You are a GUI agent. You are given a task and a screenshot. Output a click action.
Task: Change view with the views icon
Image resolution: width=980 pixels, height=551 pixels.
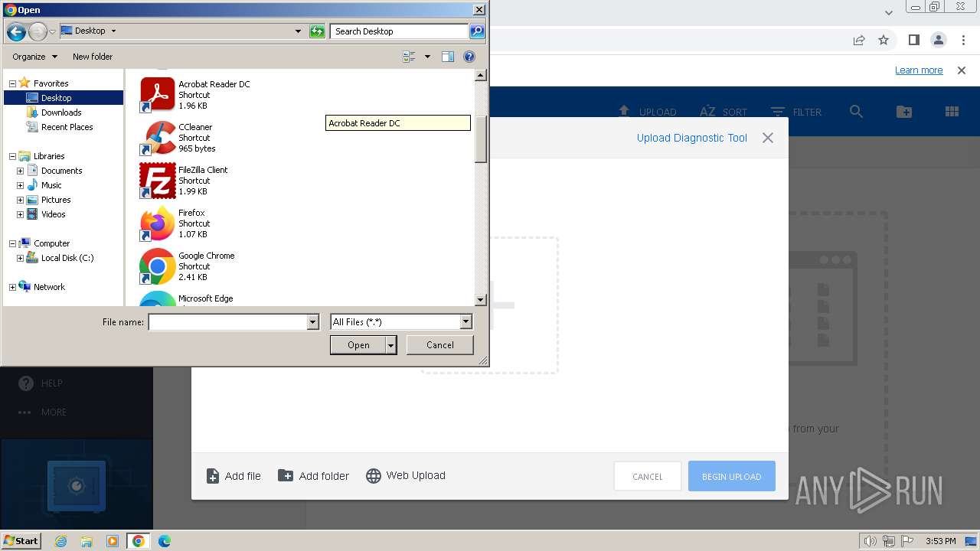[409, 57]
